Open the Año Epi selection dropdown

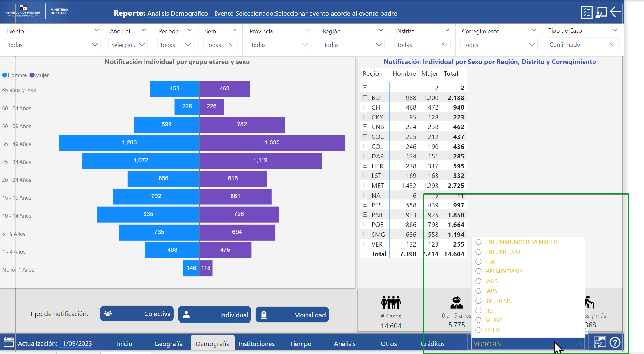128,45
